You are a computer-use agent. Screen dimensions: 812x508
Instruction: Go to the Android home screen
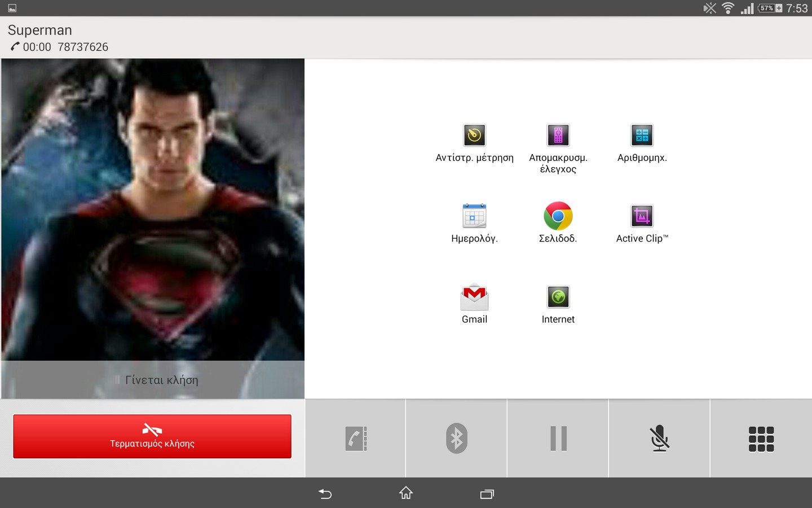coord(406,493)
